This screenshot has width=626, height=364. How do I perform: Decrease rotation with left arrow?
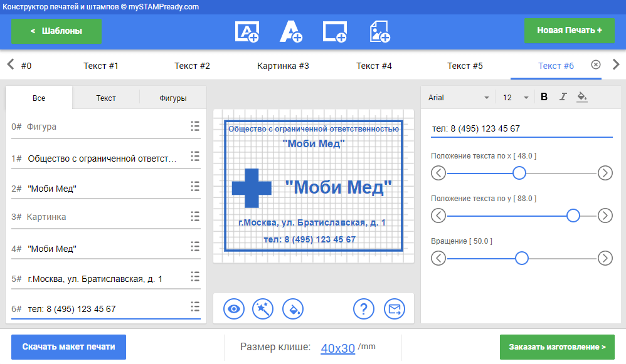point(438,258)
